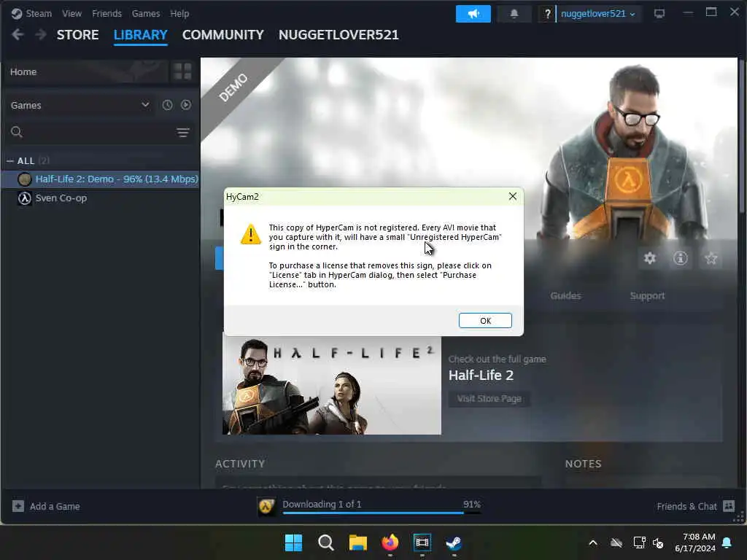Switch to the COMMUNITY tab
This screenshot has width=747, height=560.
[223, 35]
